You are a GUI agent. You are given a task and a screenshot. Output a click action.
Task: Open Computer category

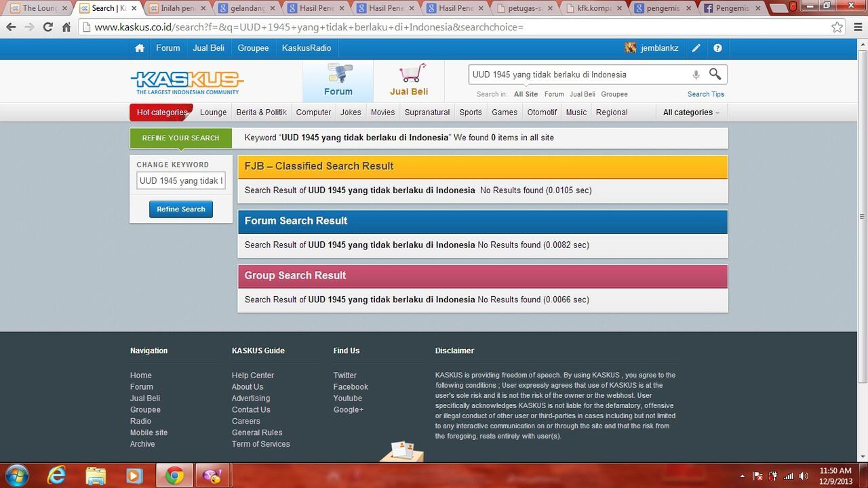point(313,113)
